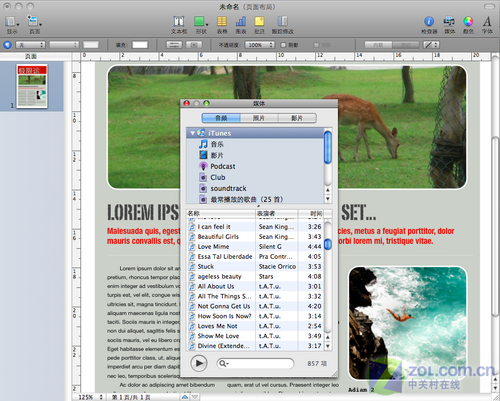Click the 填充 fill color swatch
Image resolution: width=500 pixels, height=401 pixels.
pyautogui.click(x=140, y=45)
